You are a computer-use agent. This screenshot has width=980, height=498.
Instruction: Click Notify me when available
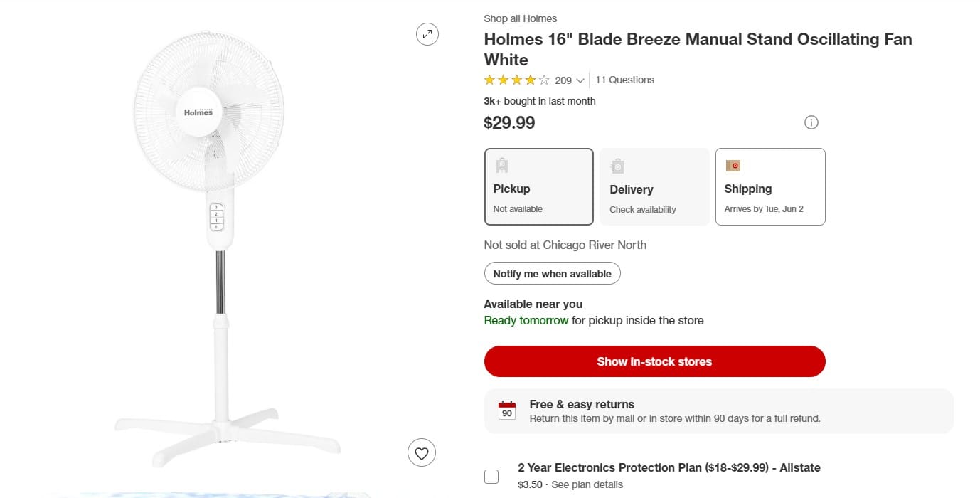pos(553,274)
